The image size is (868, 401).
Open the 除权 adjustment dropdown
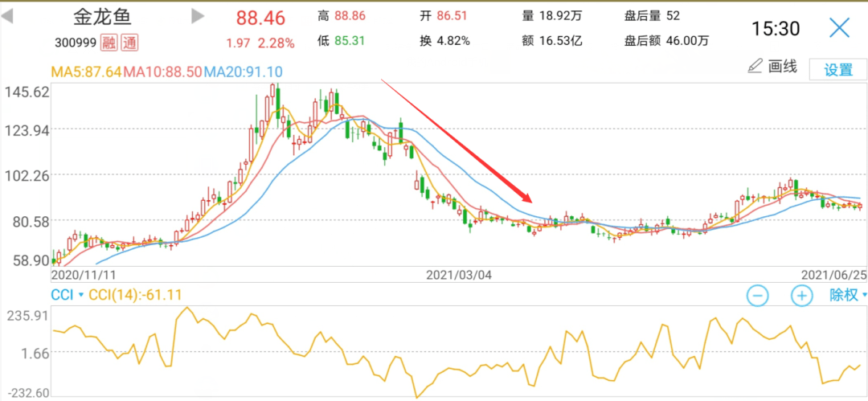848,295
